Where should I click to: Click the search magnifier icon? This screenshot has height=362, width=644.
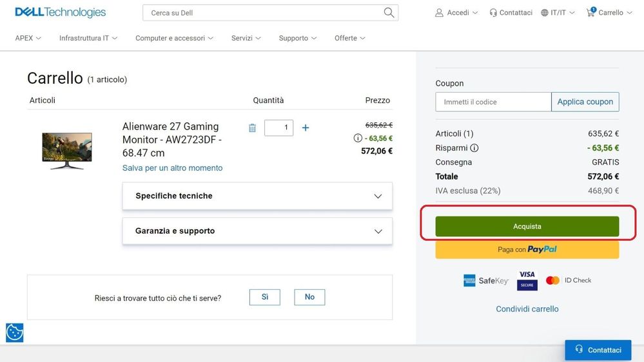389,12
